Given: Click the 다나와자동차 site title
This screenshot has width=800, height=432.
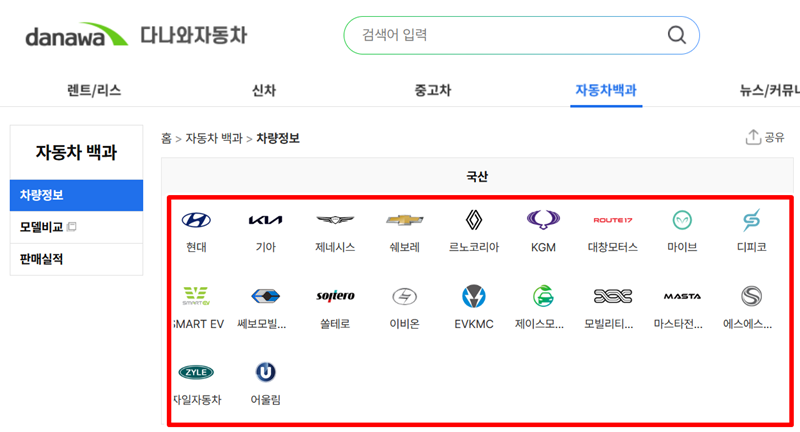Looking at the screenshot, I should [x=194, y=35].
